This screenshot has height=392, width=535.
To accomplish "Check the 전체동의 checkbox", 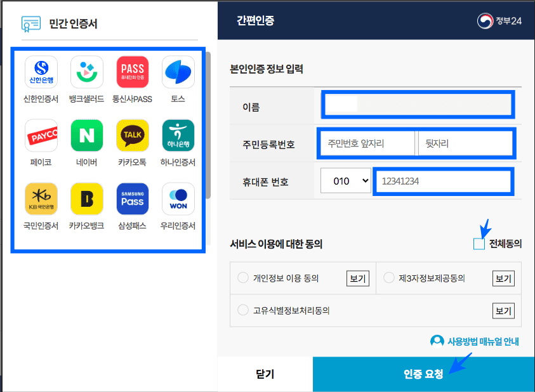I will coord(479,244).
